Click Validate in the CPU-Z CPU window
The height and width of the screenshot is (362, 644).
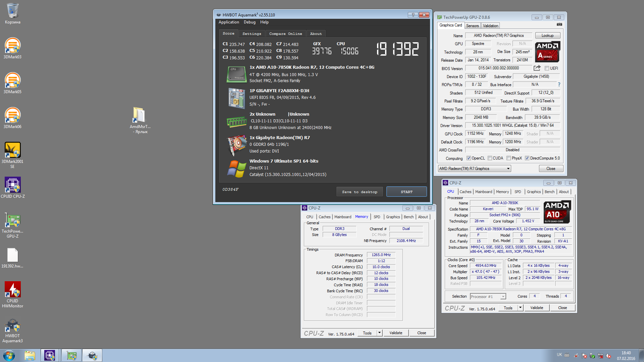point(537,308)
